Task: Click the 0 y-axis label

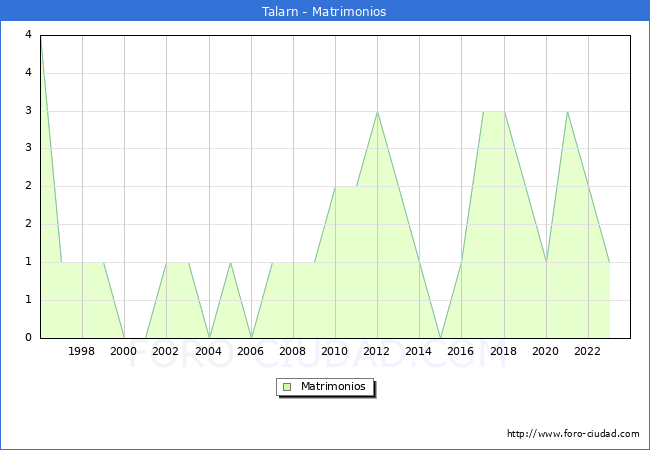Action: tap(28, 337)
